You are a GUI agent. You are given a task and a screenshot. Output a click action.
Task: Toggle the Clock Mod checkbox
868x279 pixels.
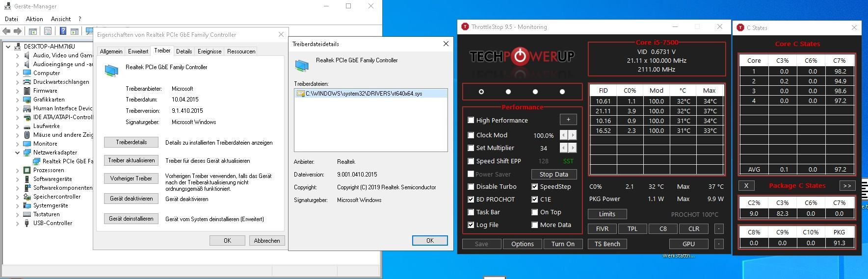471,135
